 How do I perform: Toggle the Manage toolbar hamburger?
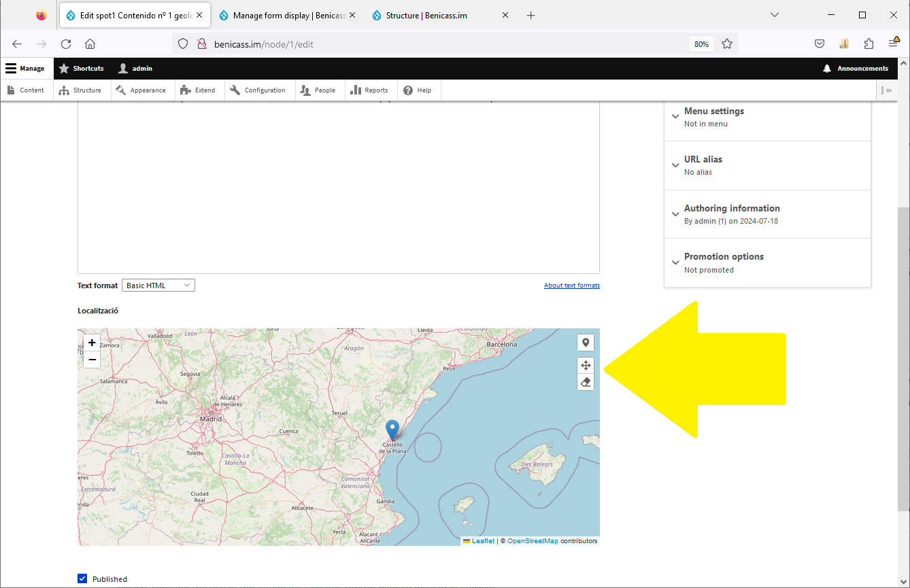tap(25, 69)
